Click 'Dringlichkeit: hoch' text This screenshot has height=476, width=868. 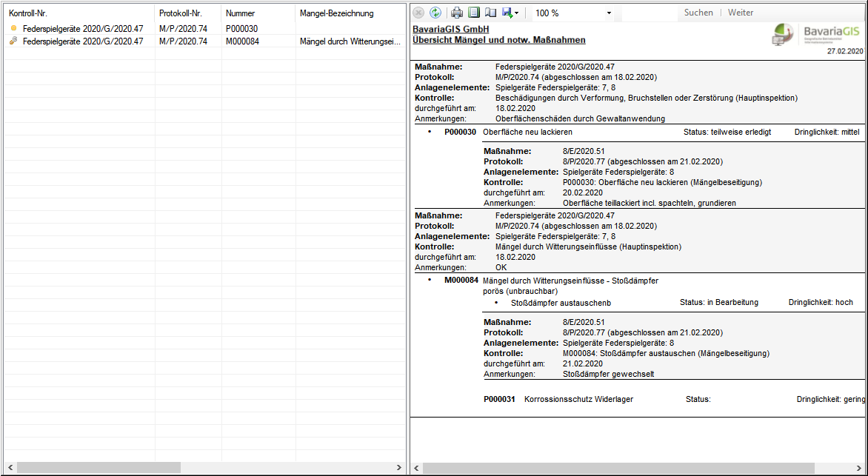tap(821, 302)
